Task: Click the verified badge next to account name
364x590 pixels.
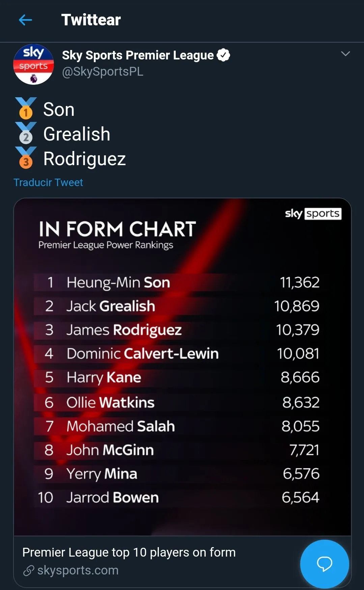Action: [x=223, y=55]
